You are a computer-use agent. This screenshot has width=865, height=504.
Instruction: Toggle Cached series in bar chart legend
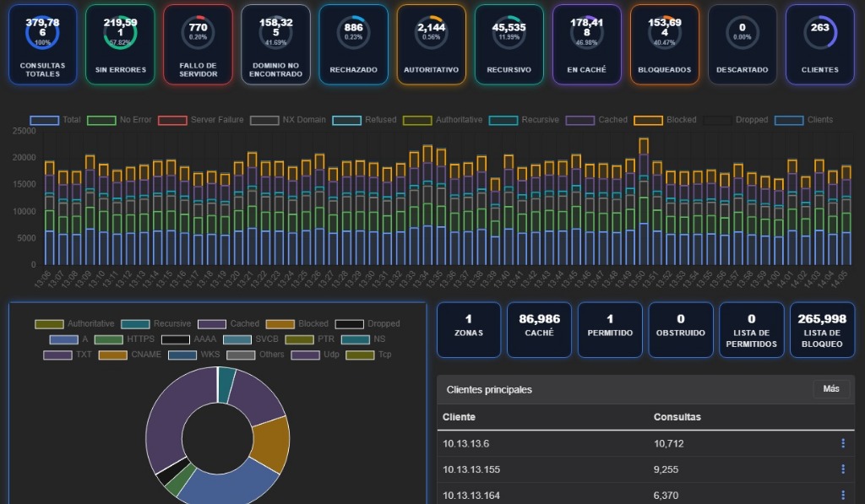pyautogui.click(x=597, y=120)
